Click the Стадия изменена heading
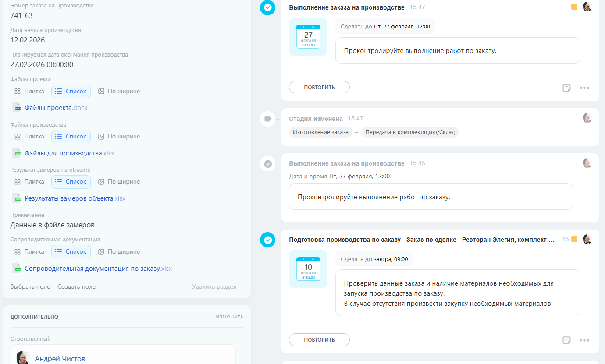This screenshot has width=605, height=364. tap(316, 119)
